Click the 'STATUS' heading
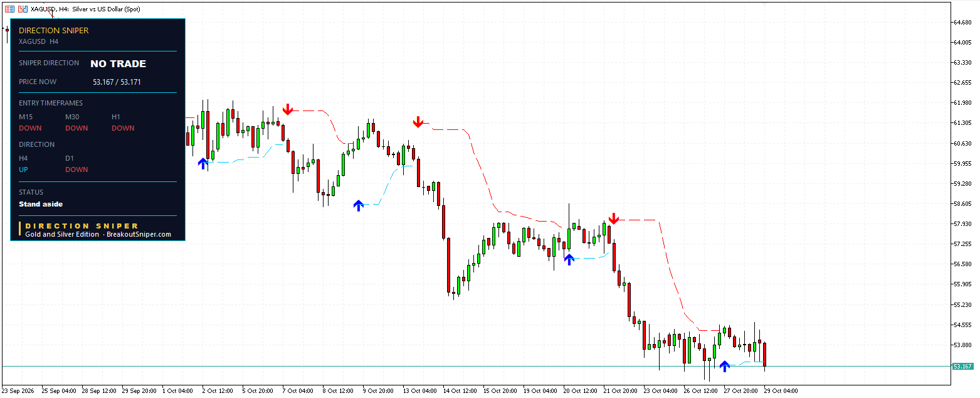This screenshot has width=980, height=398. (x=31, y=192)
